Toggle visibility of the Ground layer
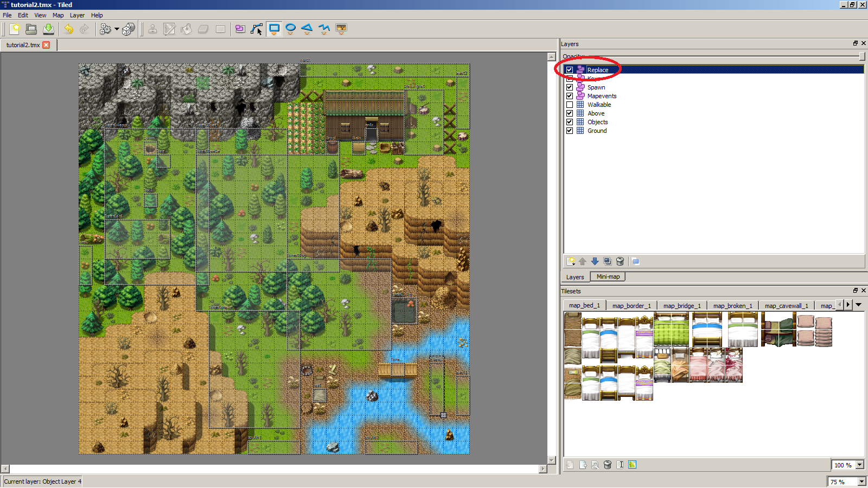Image resolution: width=868 pixels, height=488 pixels. point(570,131)
